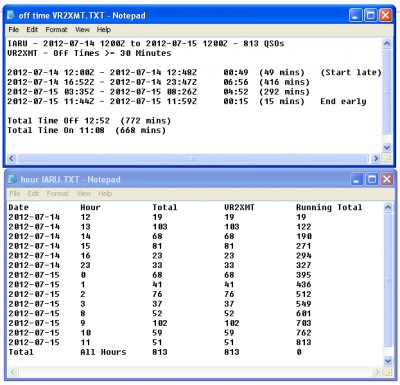
Task: Open File menu in off time VR2XMT Notepad
Action: pyautogui.click(x=13, y=30)
